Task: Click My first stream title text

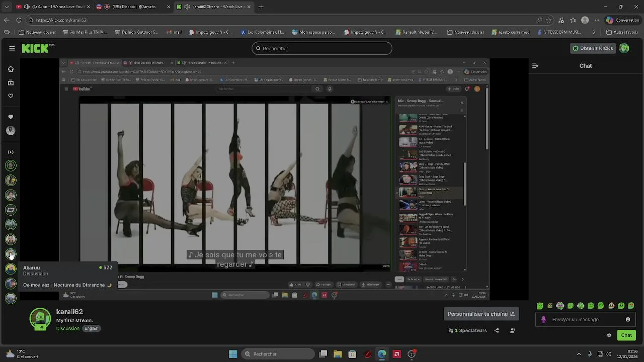Action: (x=74, y=320)
